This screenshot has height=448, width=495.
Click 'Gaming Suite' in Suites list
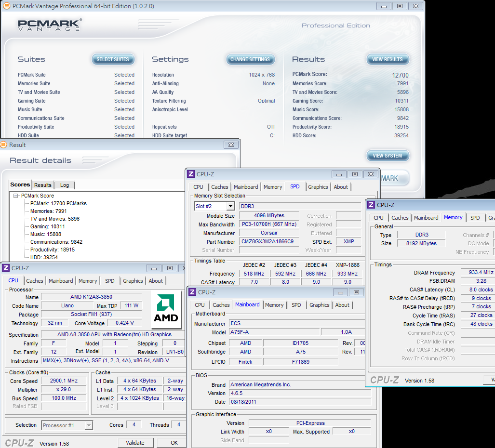tap(31, 101)
